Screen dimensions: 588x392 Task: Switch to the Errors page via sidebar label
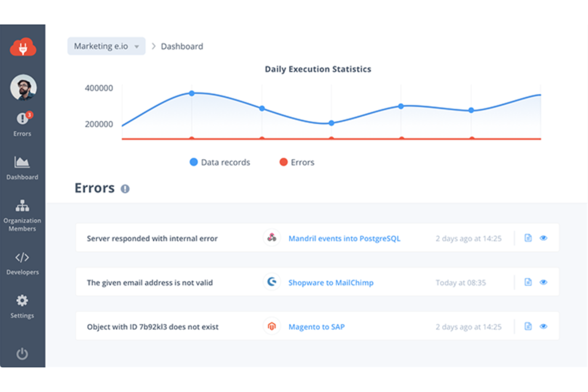coord(22,134)
